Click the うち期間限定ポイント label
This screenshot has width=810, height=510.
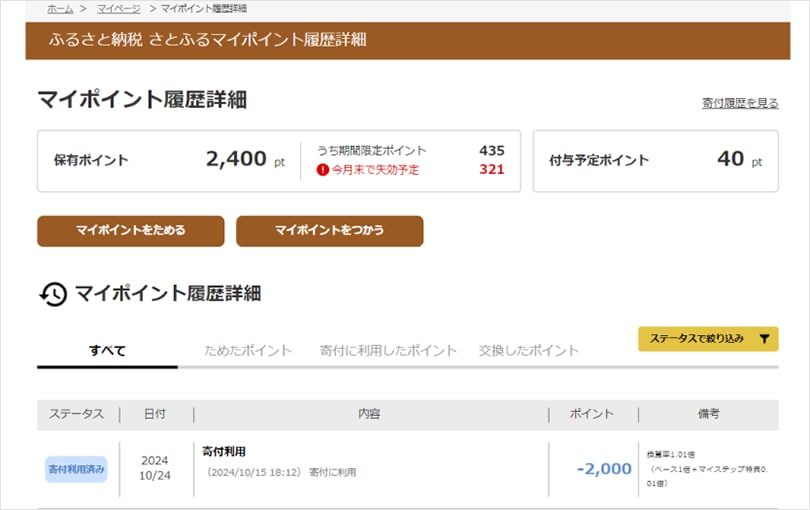(371, 150)
